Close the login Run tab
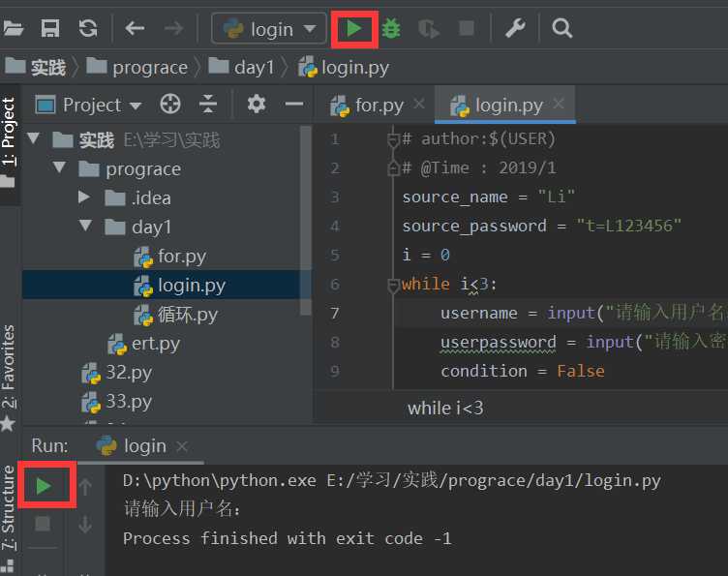Image resolution: width=728 pixels, height=576 pixels. pyautogui.click(x=182, y=446)
